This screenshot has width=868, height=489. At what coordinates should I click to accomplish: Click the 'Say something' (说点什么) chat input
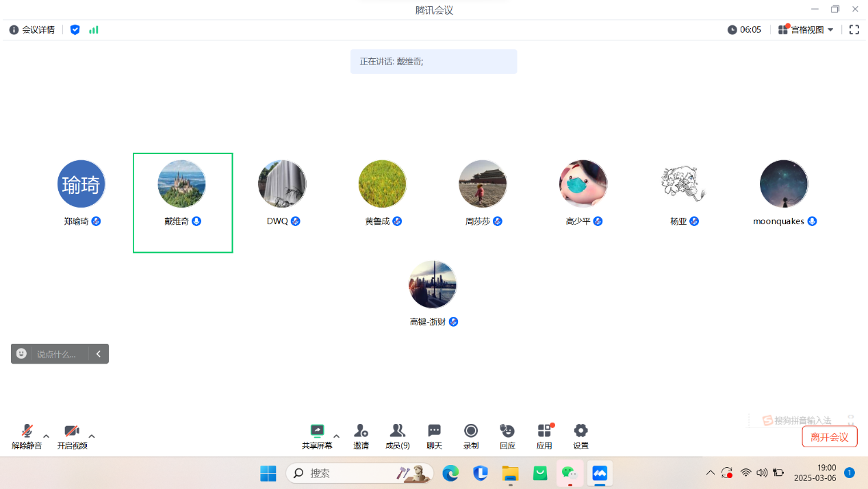tap(59, 354)
